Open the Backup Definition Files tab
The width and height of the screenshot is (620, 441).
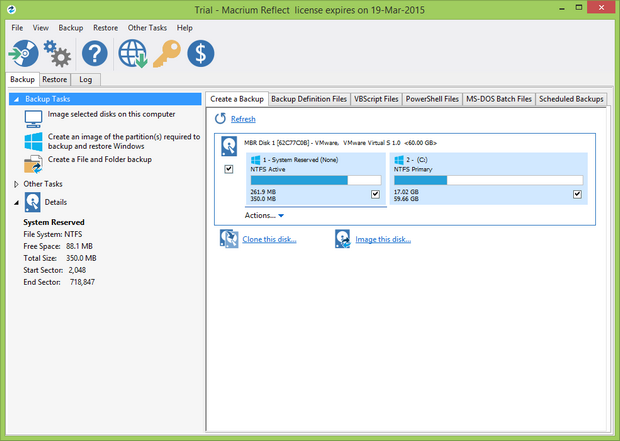coord(309,99)
